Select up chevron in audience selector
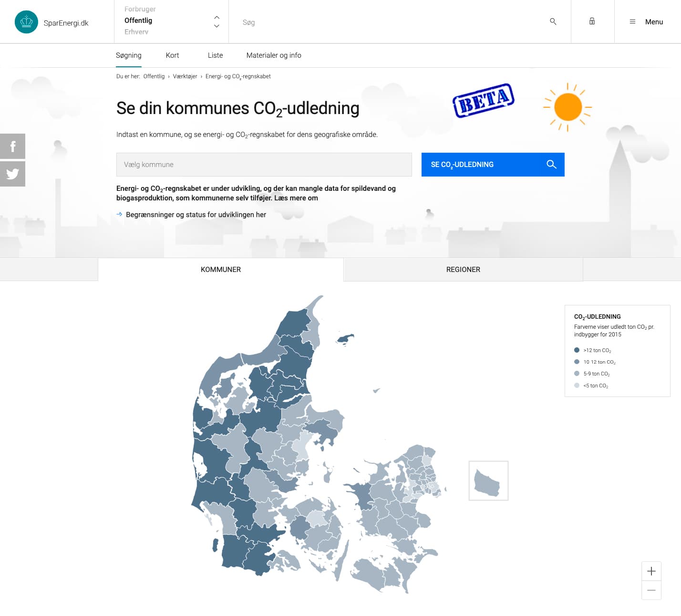The height and width of the screenshot is (616, 681). click(x=217, y=17)
